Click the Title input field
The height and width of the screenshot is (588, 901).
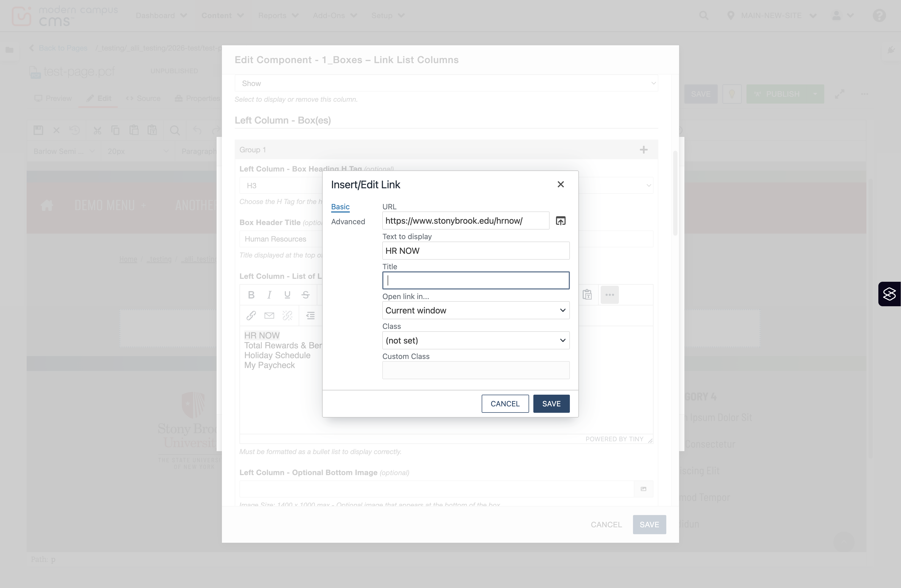click(x=476, y=280)
